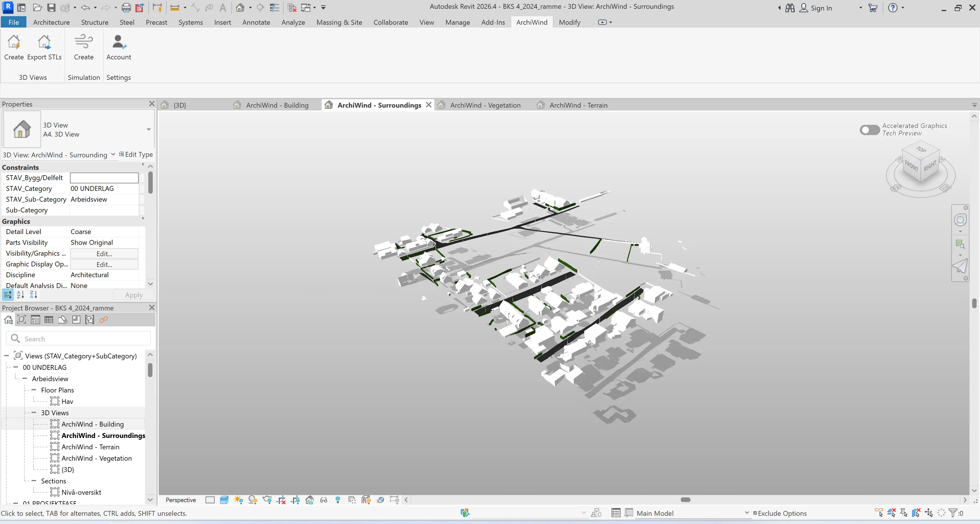
Task: Open the Massing & Site ribbon tab
Action: [339, 22]
